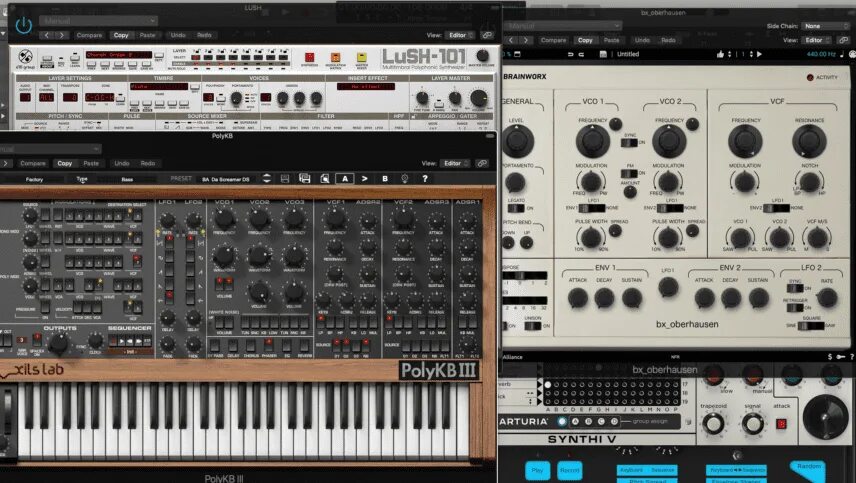This screenshot has height=483, width=856.
Task: Click the bx_oberhausen redo arrow icon
Action: click(x=581, y=54)
